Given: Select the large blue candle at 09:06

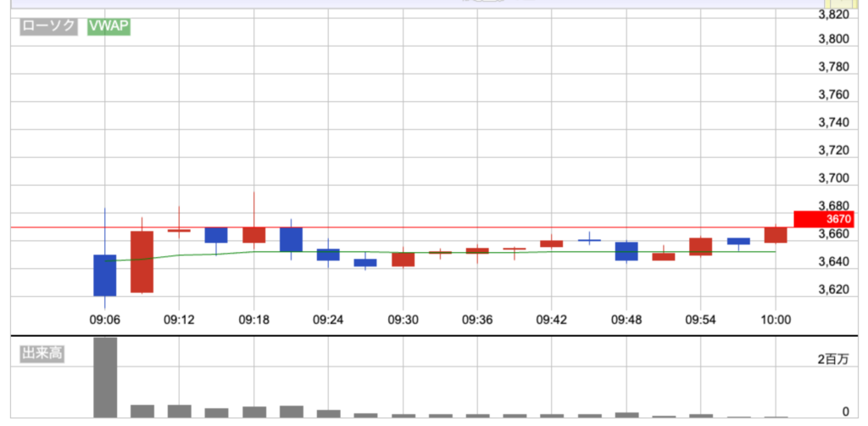Looking at the screenshot, I should (x=104, y=275).
